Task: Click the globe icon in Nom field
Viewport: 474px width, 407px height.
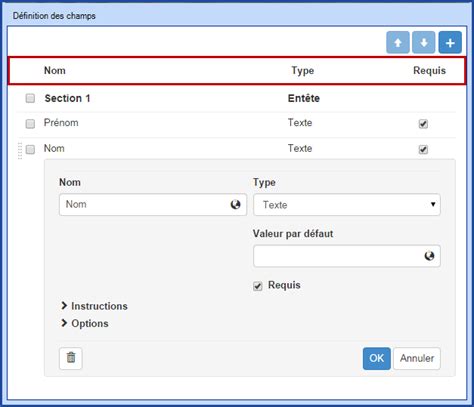Action: coord(235,204)
